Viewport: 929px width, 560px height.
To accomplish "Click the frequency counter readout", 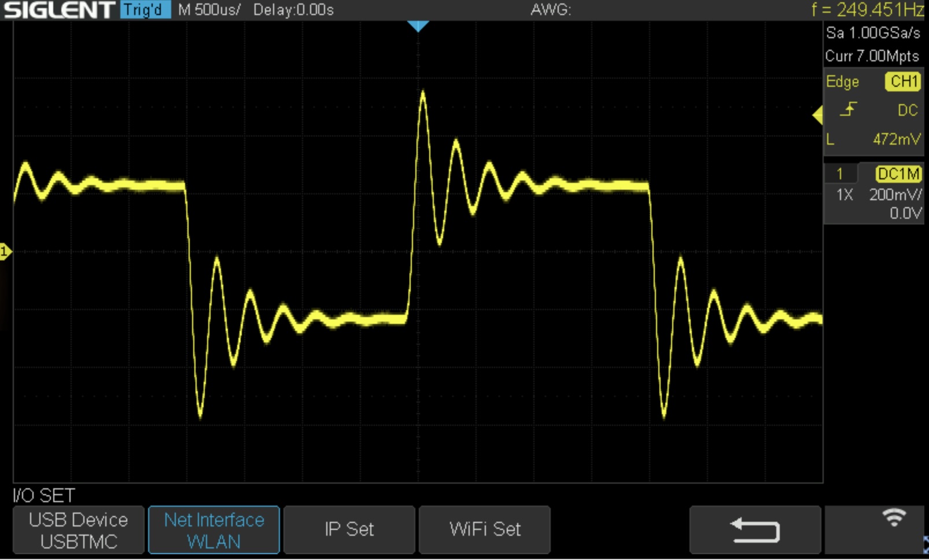I will [867, 9].
